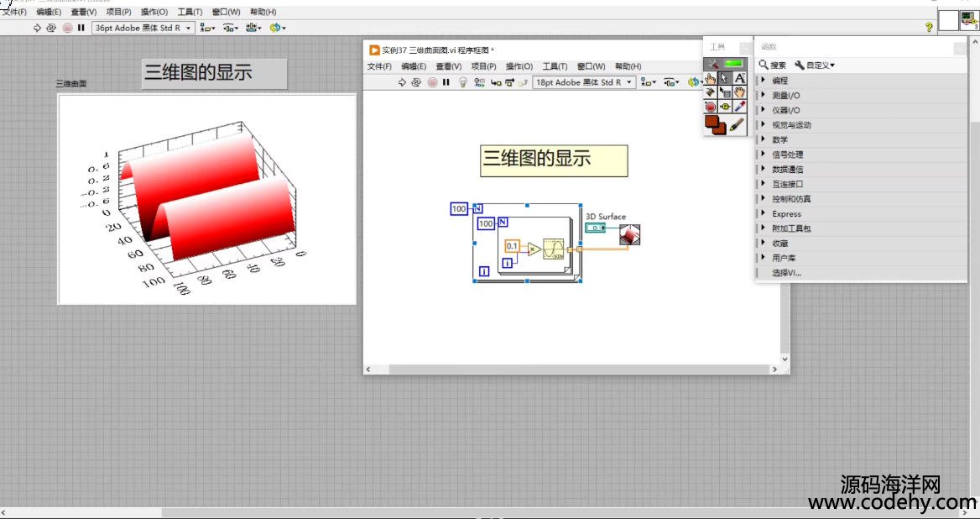Image resolution: width=980 pixels, height=519 pixels.
Task: Expand the 视觉与运动 category
Action: pos(861,124)
